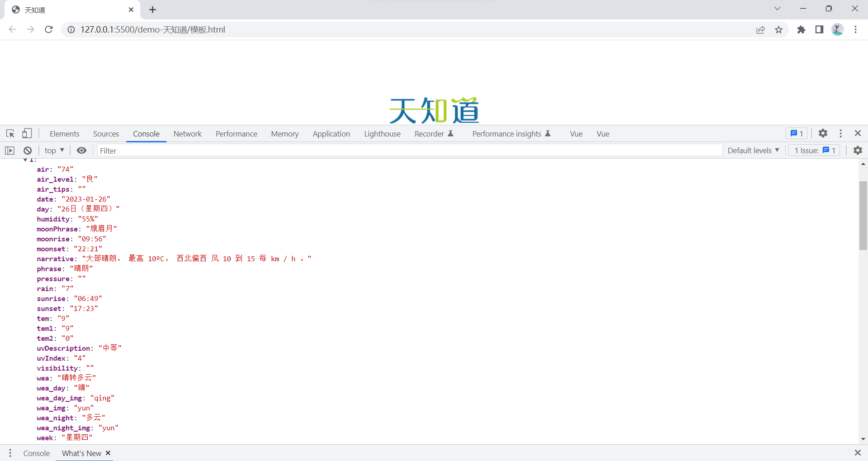Bookmark the page with the star icon
This screenshot has height=461, width=868.
779,29
